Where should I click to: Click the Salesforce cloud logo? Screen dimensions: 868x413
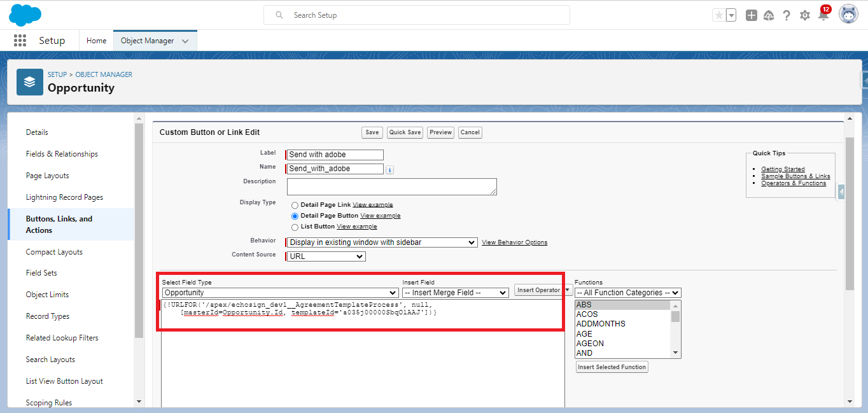point(25,15)
